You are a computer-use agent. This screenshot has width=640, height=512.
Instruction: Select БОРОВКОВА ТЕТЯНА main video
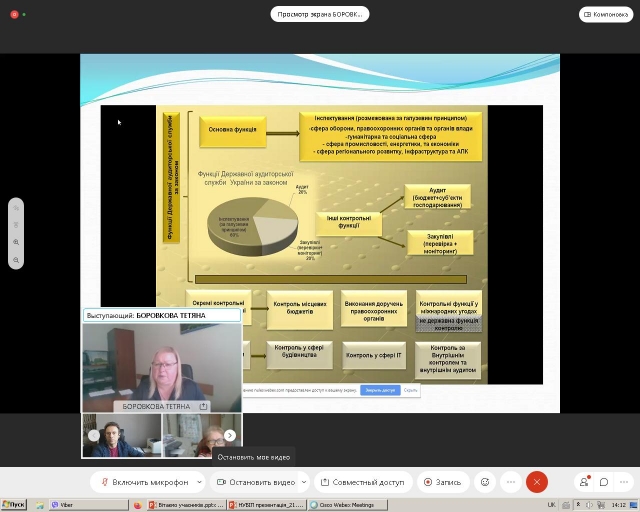click(162, 367)
